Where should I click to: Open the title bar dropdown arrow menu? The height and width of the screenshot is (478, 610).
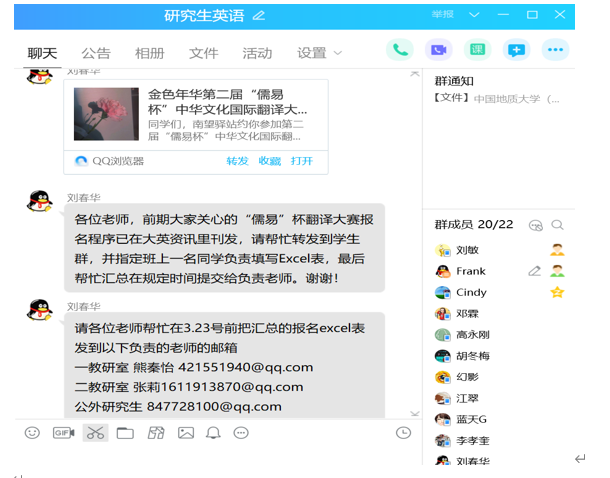point(474,15)
